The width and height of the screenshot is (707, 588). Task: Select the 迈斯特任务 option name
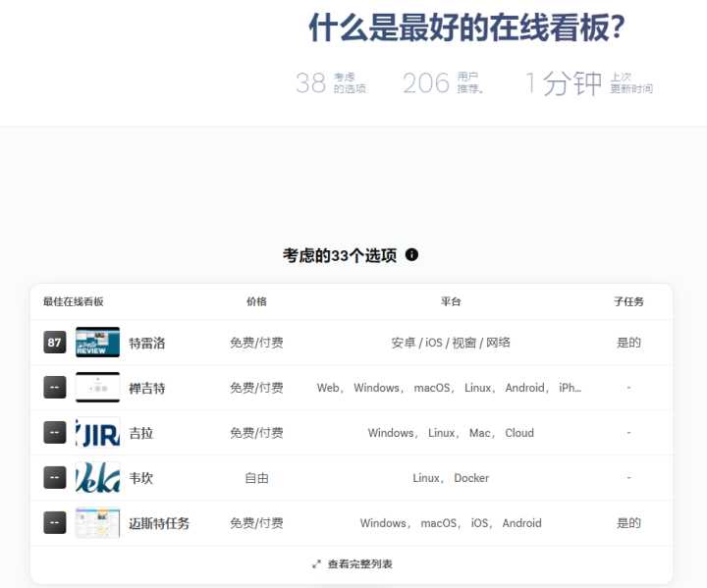(159, 523)
